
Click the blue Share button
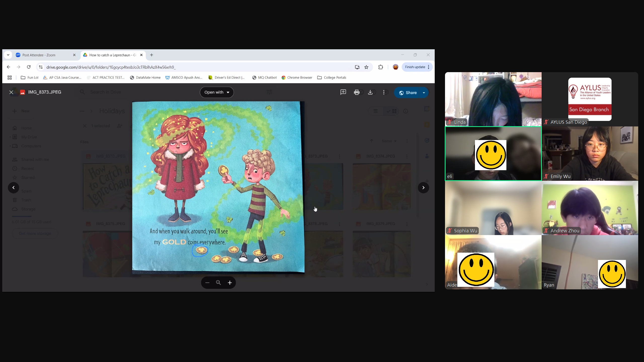[x=408, y=93]
